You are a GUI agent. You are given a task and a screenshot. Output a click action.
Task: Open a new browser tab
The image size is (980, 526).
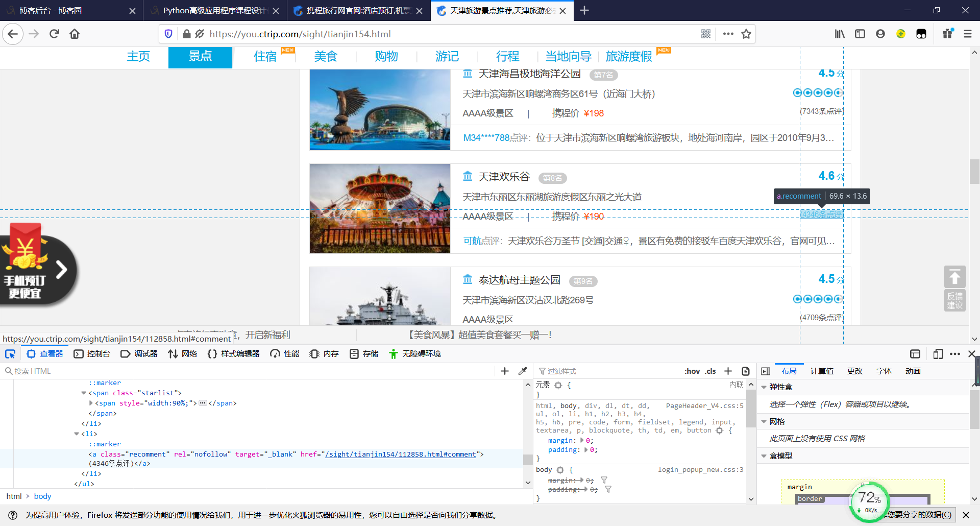(x=584, y=11)
